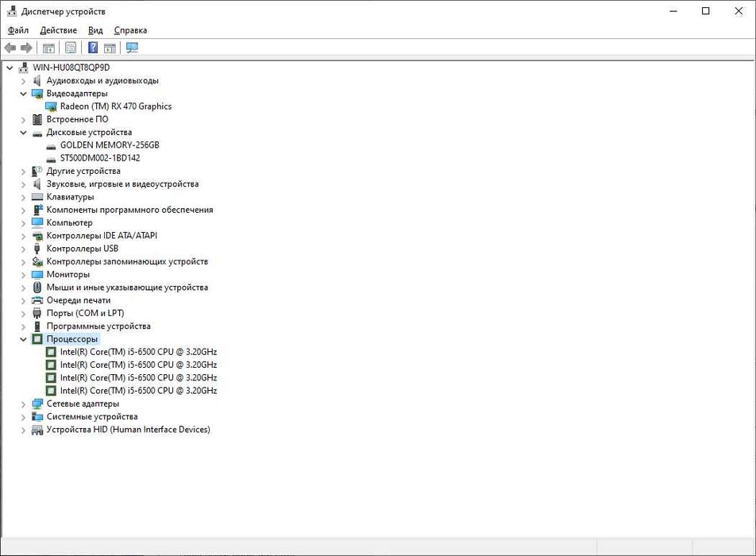Click the show/hide console tree toolbar icon
The height and width of the screenshot is (556, 756).
48,48
